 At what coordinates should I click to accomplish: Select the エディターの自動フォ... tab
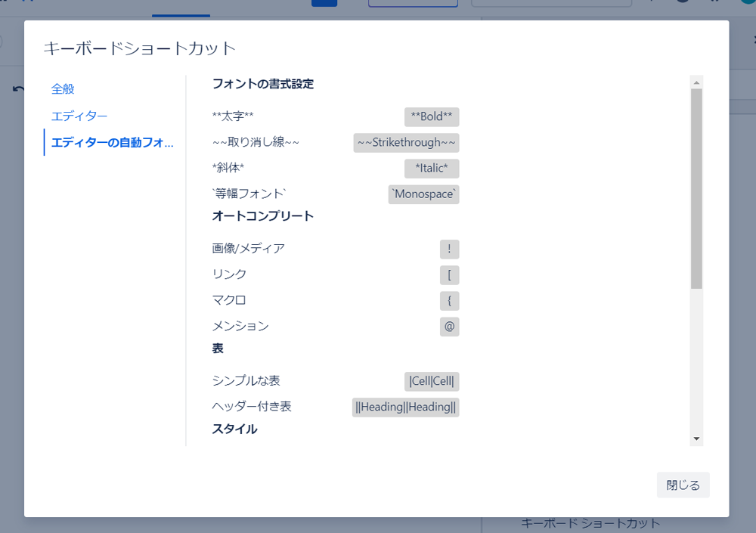pos(113,142)
